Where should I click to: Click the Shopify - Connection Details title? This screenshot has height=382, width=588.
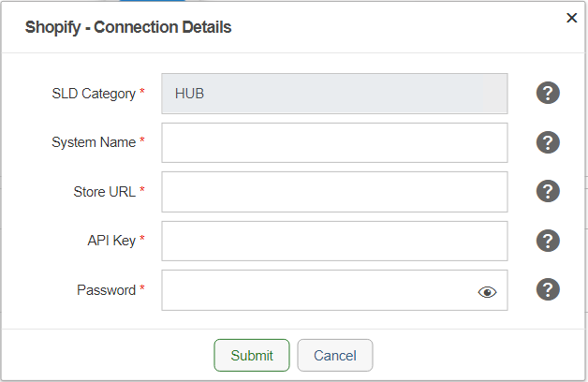127,27
